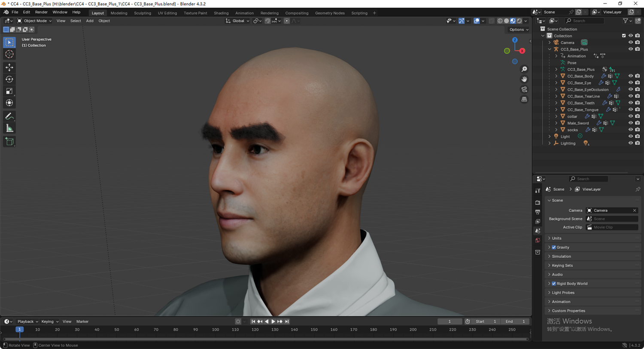This screenshot has height=349, width=644.
Task: Expand the Light Probes panel
Action: [x=593, y=293]
